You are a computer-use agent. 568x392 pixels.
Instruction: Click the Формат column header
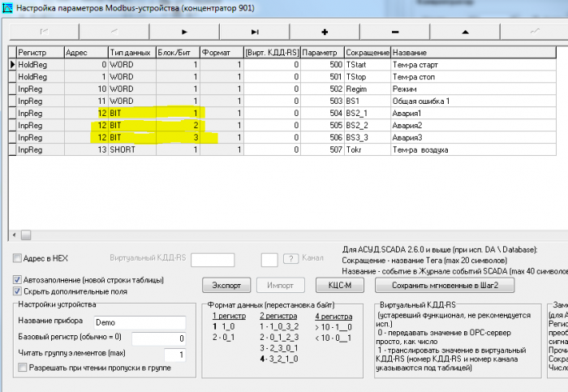[222, 53]
